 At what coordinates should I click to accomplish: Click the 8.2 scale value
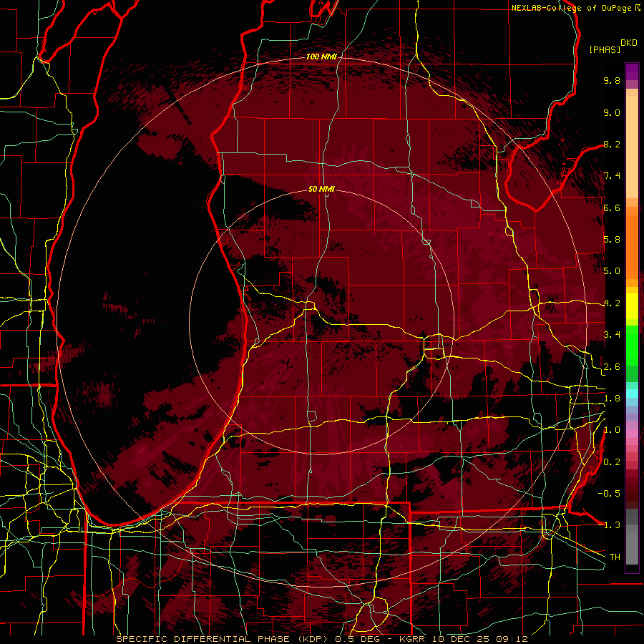point(612,144)
